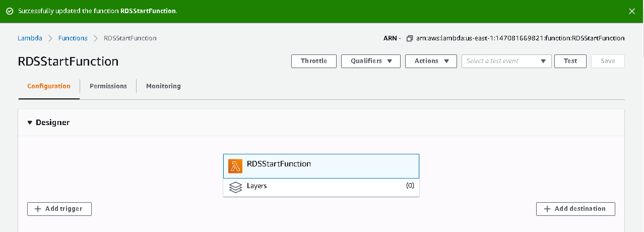Select the Configuration tab
This screenshot has height=232, width=644.
pyautogui.click(x=49, y=86)
